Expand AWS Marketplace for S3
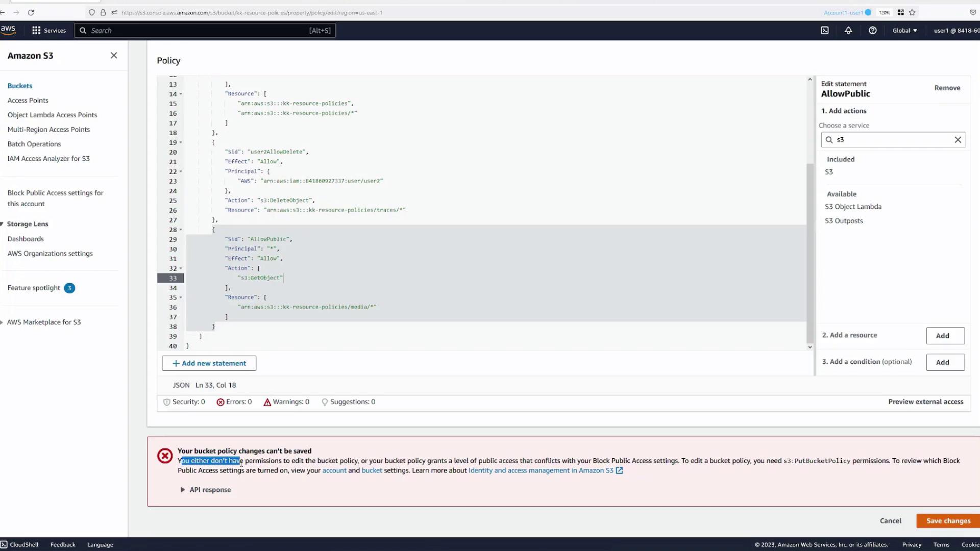980x551 pixels. coord(2,322)
